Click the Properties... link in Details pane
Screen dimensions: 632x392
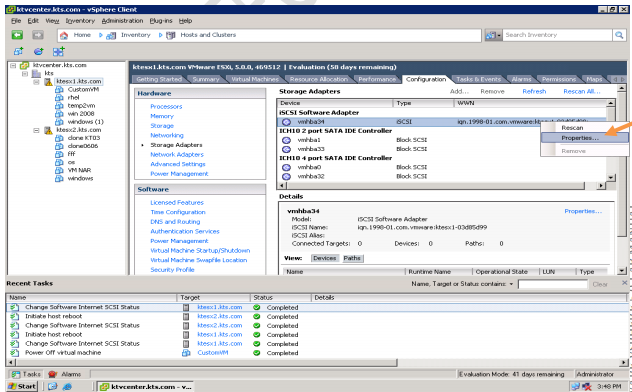[x=583, y=211]
